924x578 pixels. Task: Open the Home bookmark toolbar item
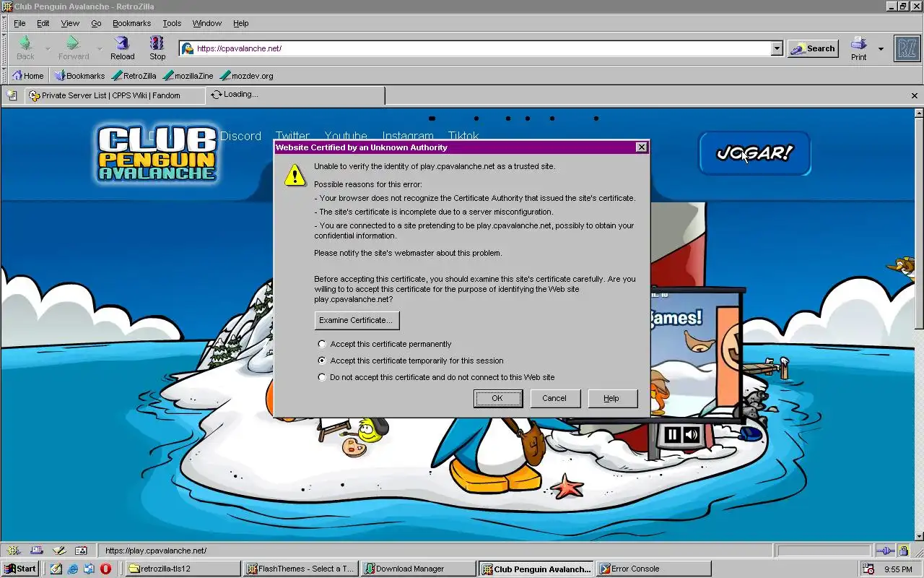point(28,76)
